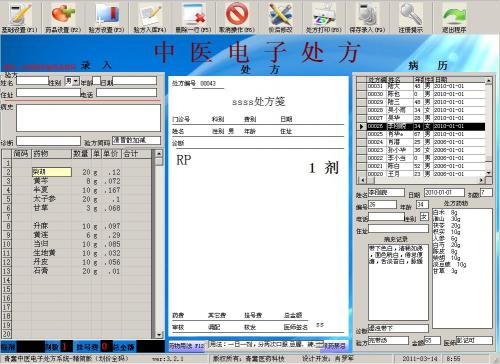Click the highlighted yellow drug cell in row 2
Image resolution: width=500 pixels, height=364 pixels.
pyautogui.click(x=52, y=172)
